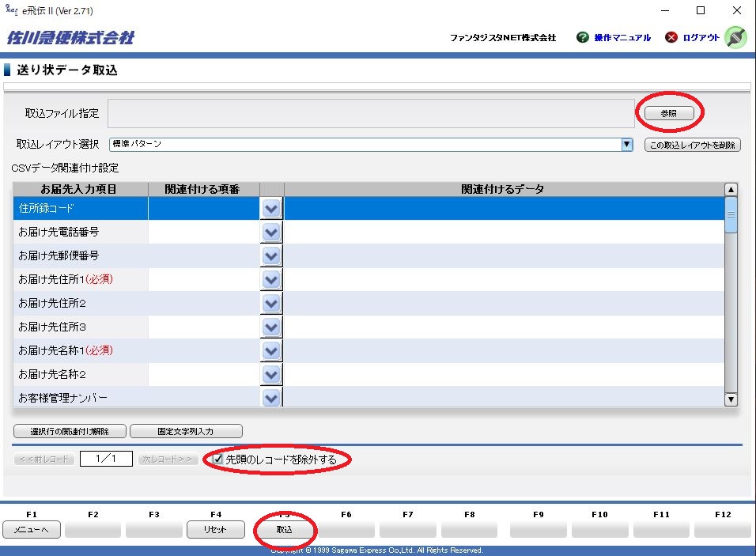Open the 取込レイアウト選択 dropdown
The image size is (756, 556).
click(627, 144)
